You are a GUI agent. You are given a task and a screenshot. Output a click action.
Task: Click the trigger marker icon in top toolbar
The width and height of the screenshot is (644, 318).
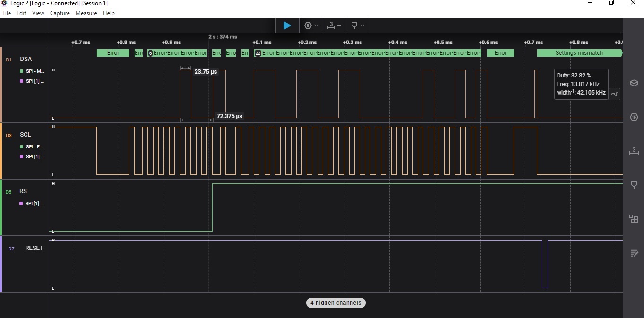pos(354,26)
